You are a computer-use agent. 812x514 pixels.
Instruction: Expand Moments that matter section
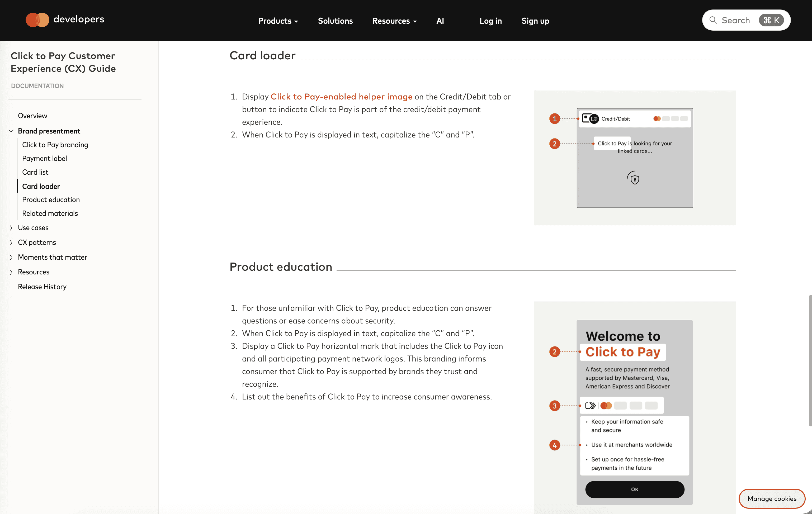tap(11, 258)
